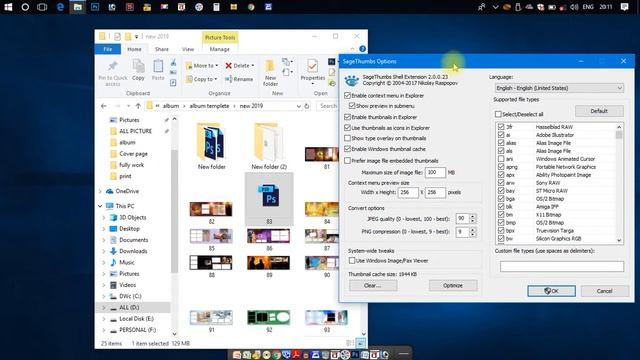Select the PSD file named 83
The image size is (640, 360).
tap(269, 199)
